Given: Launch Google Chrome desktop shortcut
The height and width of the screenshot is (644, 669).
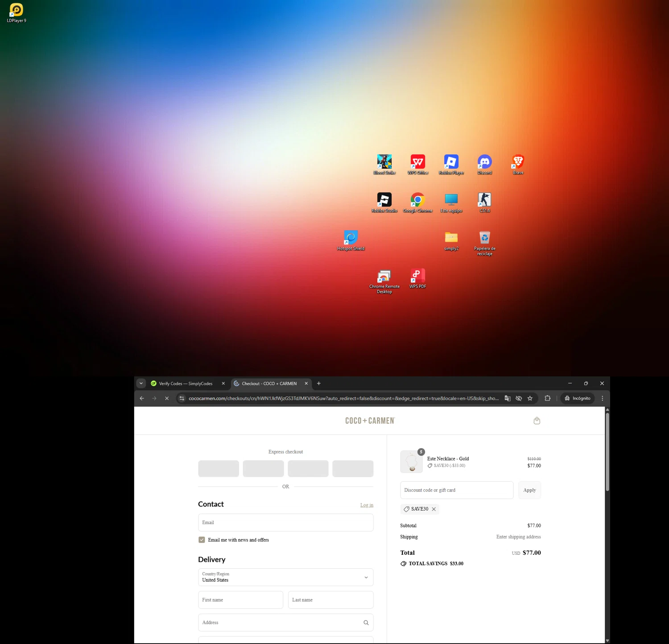Looking at the screenshot, I should pos(418,202).
